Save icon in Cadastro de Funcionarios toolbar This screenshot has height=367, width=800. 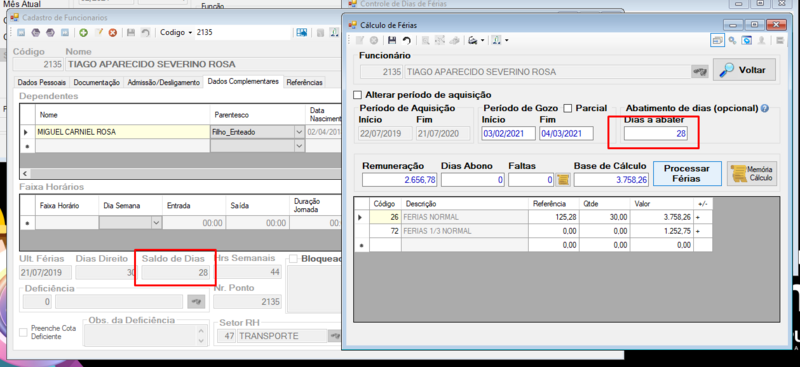tap(131, 32)
